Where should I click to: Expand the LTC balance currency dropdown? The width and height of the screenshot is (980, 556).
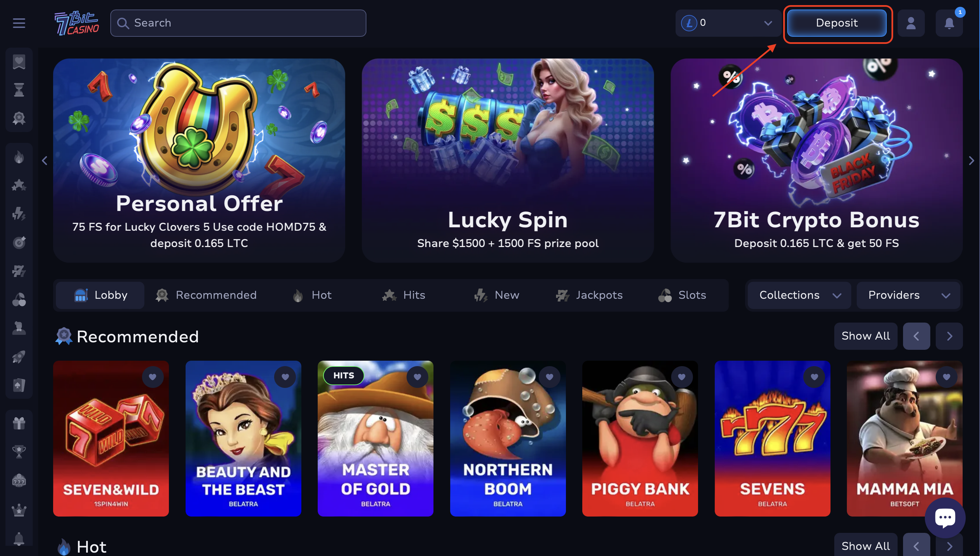point(728,23)
